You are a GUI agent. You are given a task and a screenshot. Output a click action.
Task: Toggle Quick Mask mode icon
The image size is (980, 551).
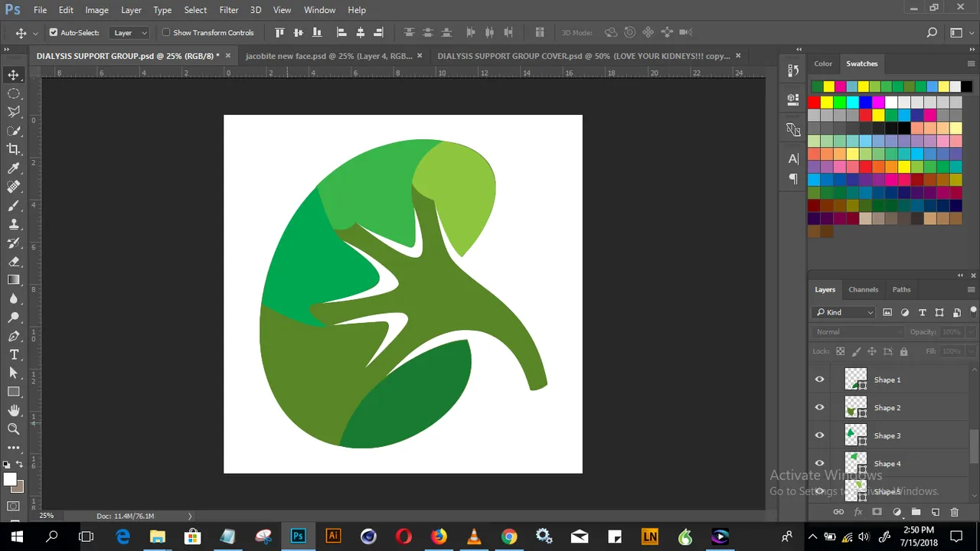(x=14, y=507)
